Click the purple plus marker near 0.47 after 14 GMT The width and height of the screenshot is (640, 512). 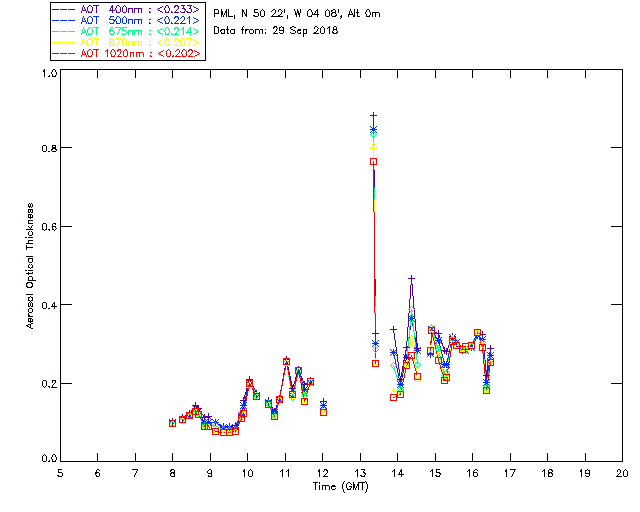pyautogui.click(x=411, y=278)
